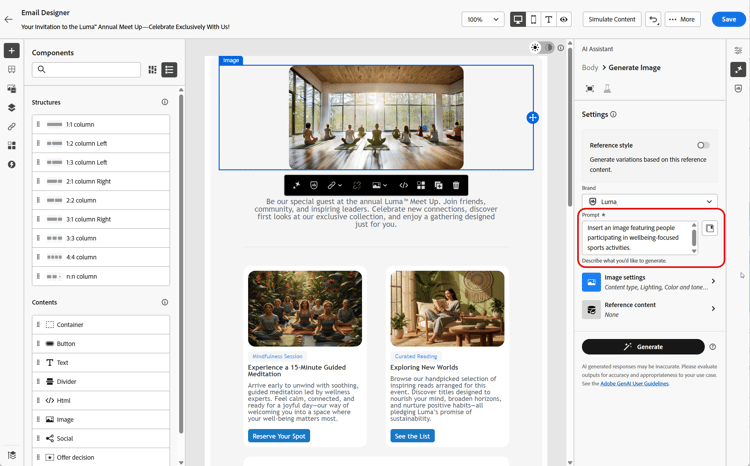Open the Links panel in left sidebar
Screen dimensions: 750x466
point(12,127)
